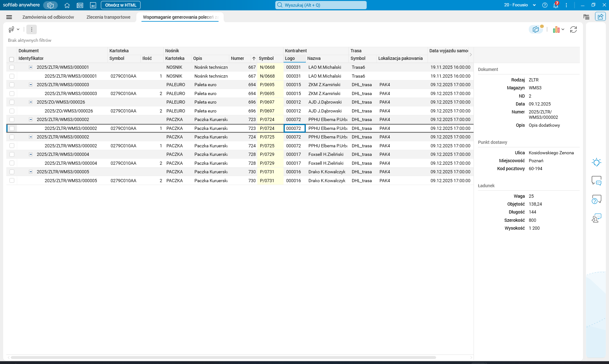This screenshot has width=609, height=364.
Task: Click the share icon at top right
Action: (x=600, y=17)
